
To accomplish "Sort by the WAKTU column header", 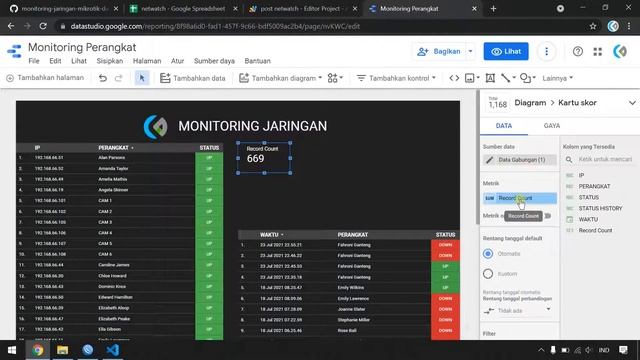I will pos(269,235).
